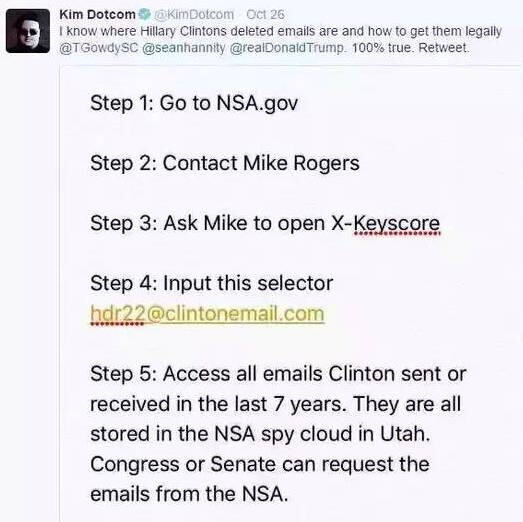This screenshot has height=522, width=523.
Task: Click the hdr22@clintonemail.com email link
Action: pos(207,314)
